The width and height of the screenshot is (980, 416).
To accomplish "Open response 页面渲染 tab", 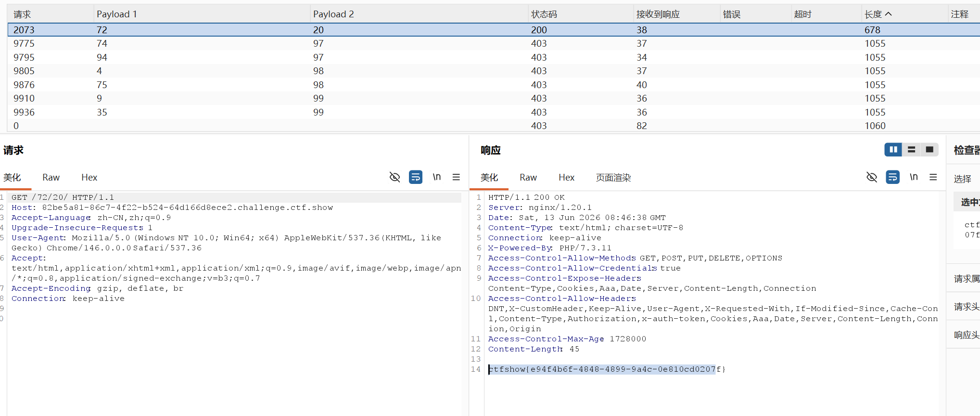I will (613, 178).
